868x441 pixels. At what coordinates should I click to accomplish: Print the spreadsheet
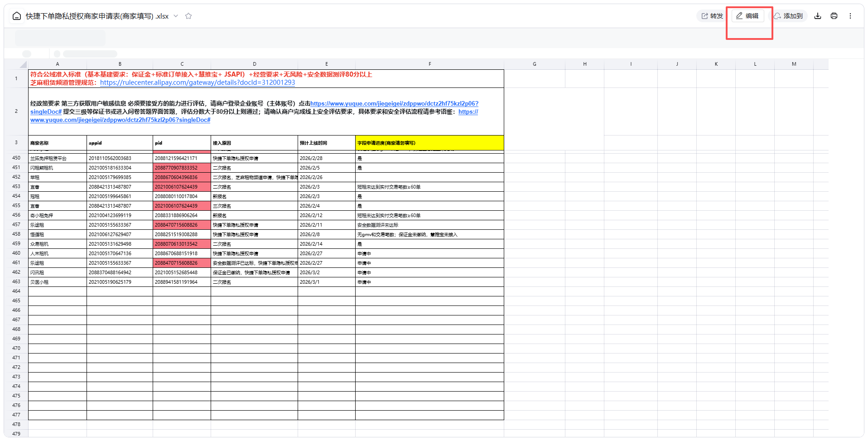pos(834,16)
